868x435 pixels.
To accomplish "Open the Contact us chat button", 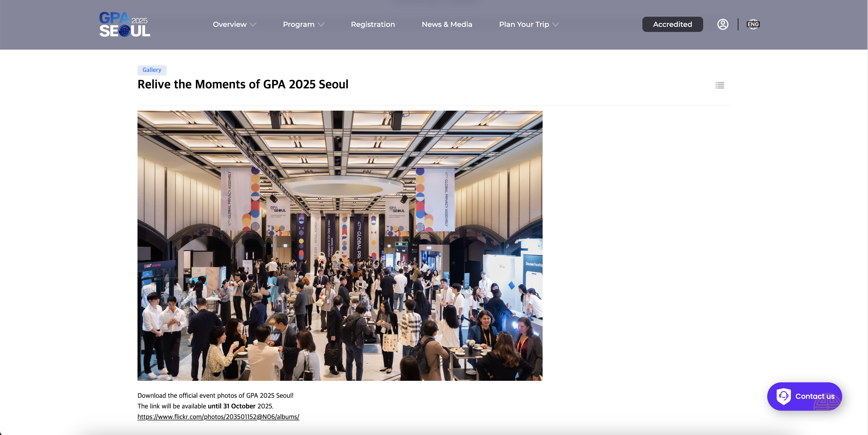I will click(x=804, y=396).
